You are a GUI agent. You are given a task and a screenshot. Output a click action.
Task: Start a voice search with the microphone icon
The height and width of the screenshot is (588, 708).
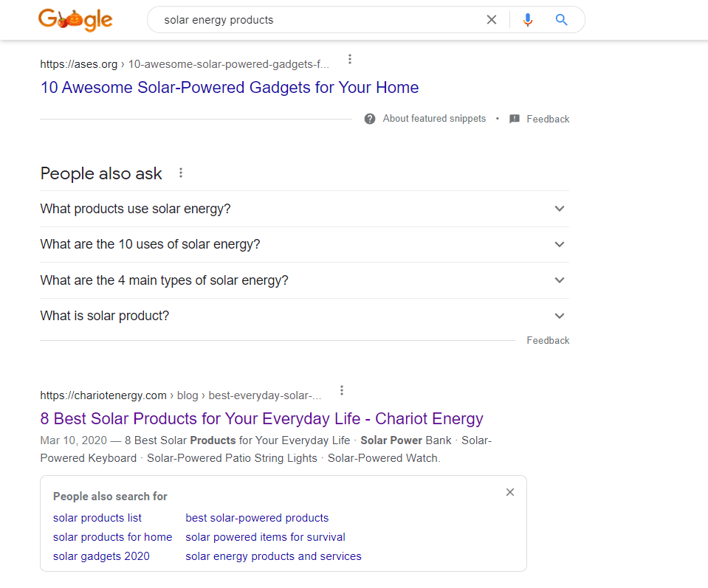click(528, 20)
